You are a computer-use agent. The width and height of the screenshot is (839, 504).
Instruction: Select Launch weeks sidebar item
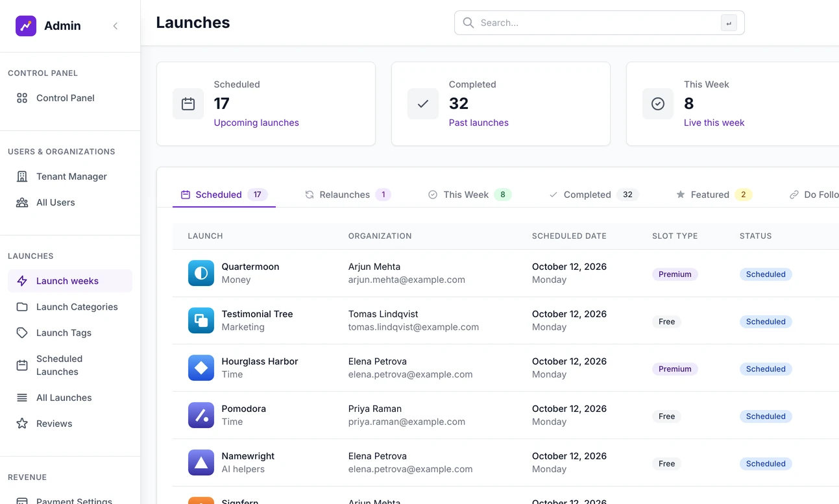70,281
